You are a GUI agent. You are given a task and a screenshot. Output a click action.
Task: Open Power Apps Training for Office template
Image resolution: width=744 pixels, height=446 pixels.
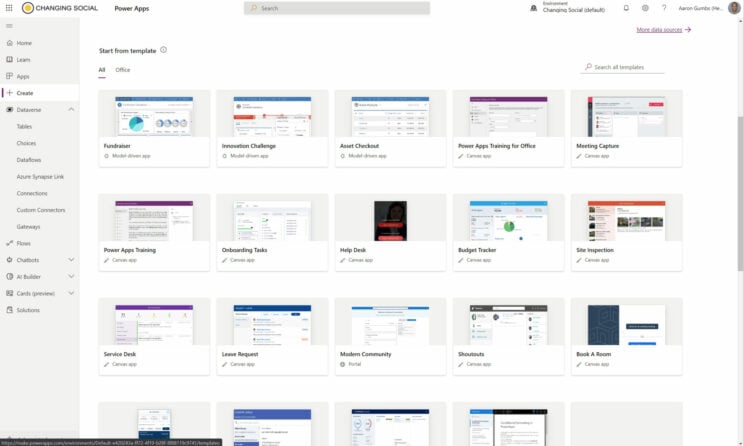pyautogui.click(x=508, y=128)
